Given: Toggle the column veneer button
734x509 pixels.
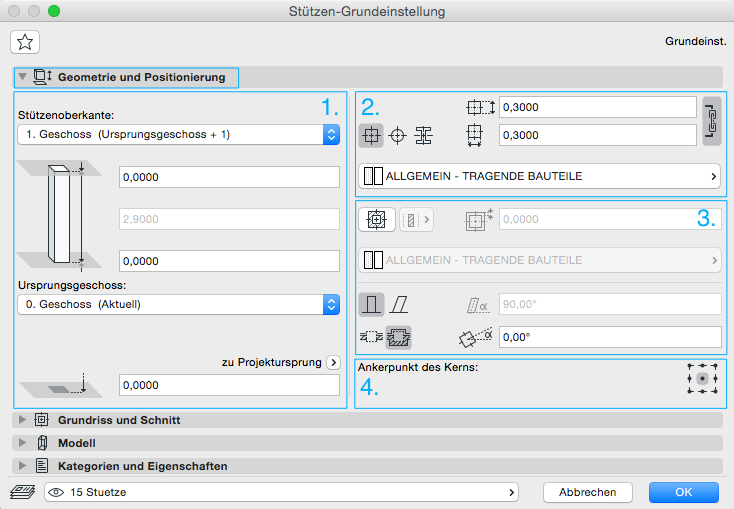Looking at the screenshot, I should pyautogui.click(x=377, y=220).
